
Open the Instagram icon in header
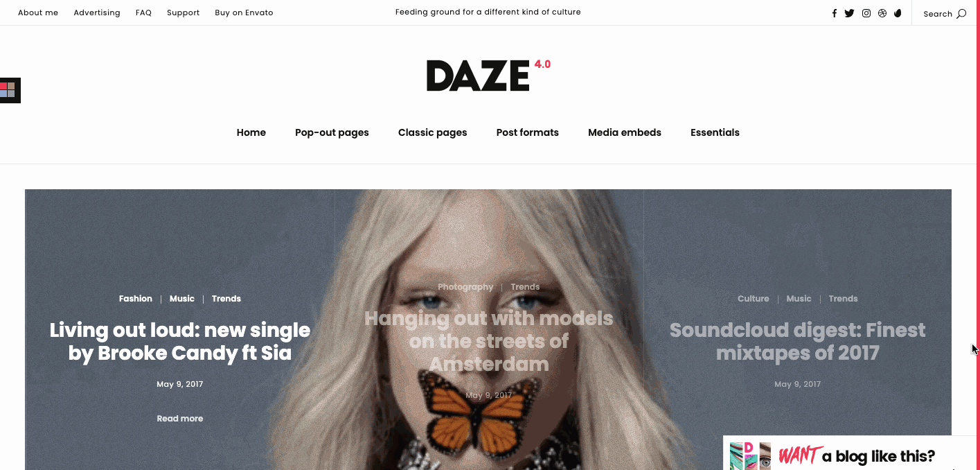click(x=866, y=13)
